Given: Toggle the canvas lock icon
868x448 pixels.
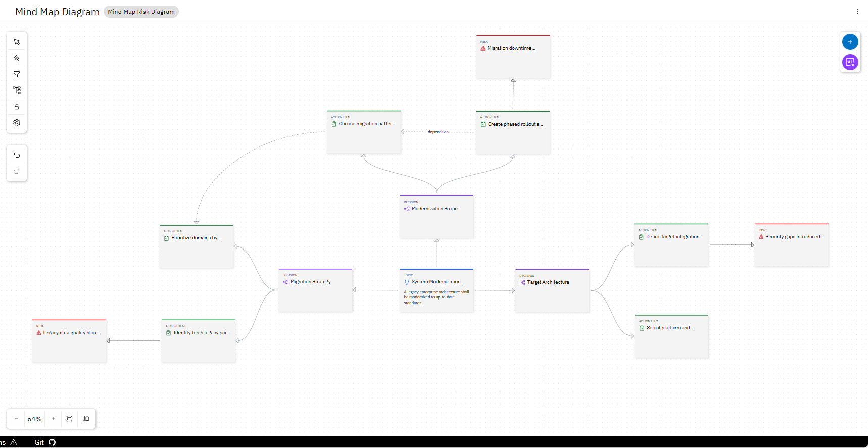Looking at the screenshot, I should click(x=17, y=107).
